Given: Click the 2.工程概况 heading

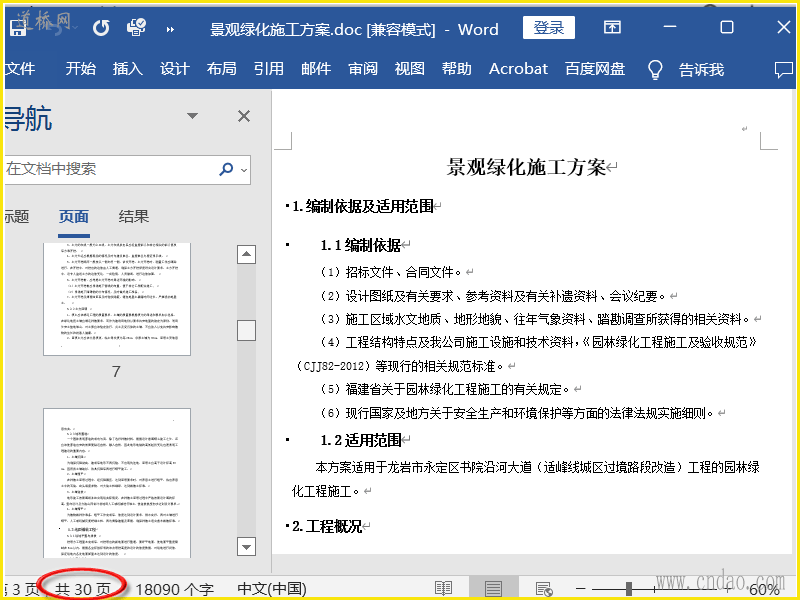Looking at the screenshot, I should [327, 526].
